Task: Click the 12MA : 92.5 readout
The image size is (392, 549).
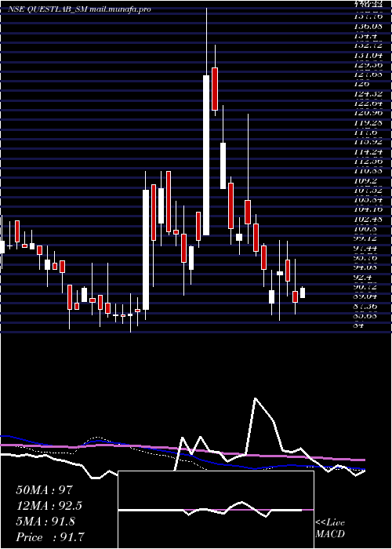Action: tap(49, 506)
